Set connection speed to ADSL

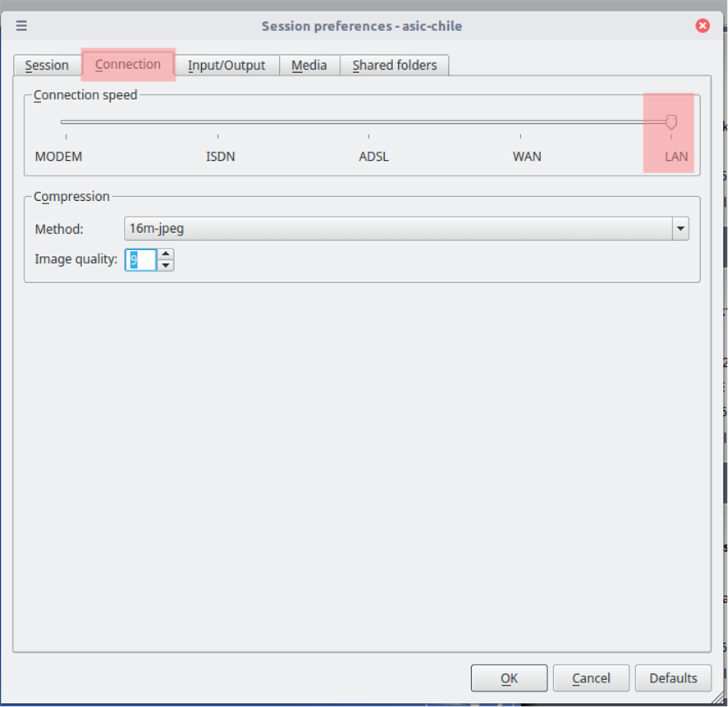click(371, 121)
